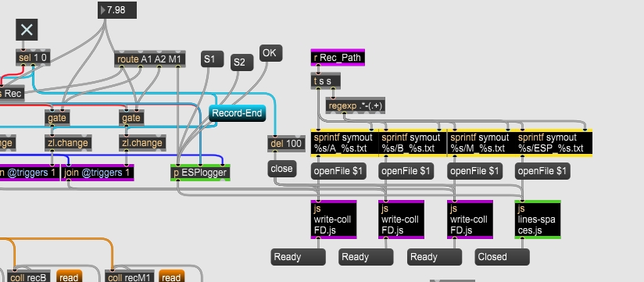The width and height of the screenshot is (644, 282).
Task: Select the regexp .*-(.+) object
Action: click(356, 106)
